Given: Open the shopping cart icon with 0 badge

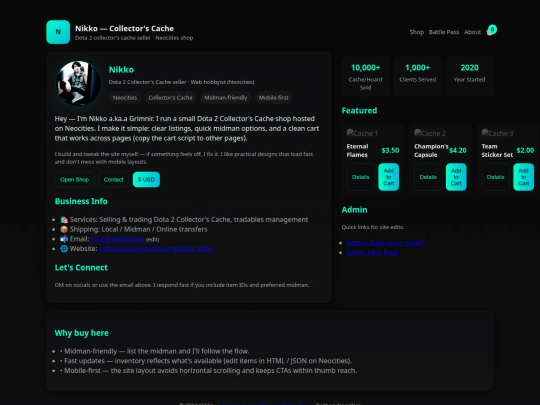Looking at the screenshot, I should coord(491,30).
